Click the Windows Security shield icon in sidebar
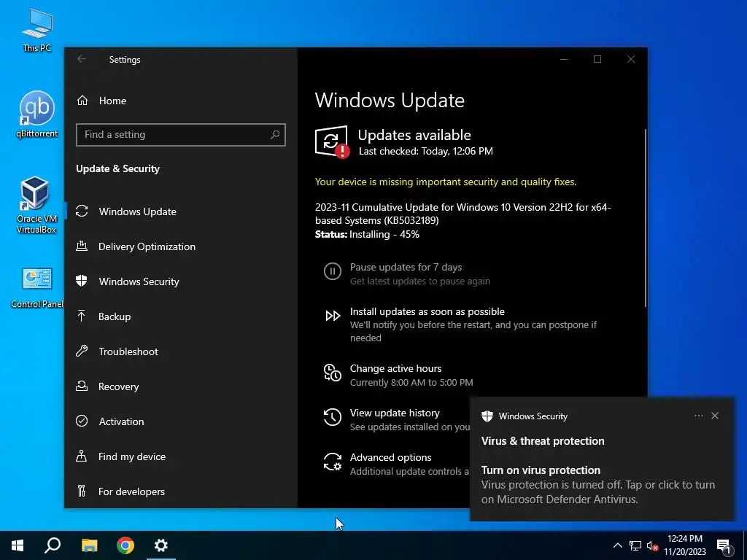747x560 pixels. click(x=82, y=281)
